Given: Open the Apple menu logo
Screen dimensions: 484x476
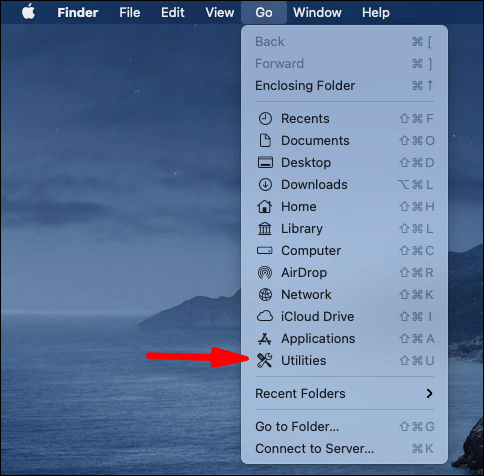Looking at the screenshot, I should pyautogui.click(x=29, y=12).
